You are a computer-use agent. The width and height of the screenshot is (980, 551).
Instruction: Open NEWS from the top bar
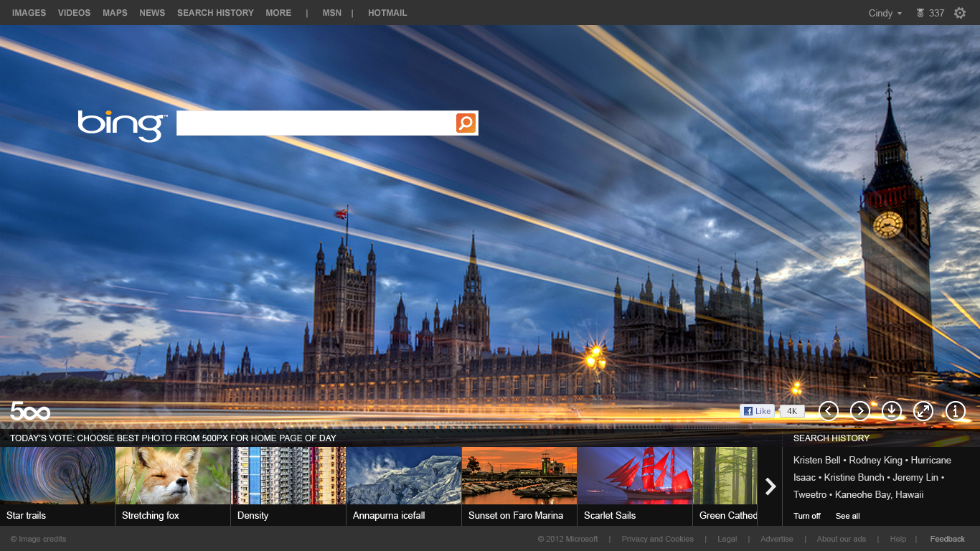click(x=152, y=13)
